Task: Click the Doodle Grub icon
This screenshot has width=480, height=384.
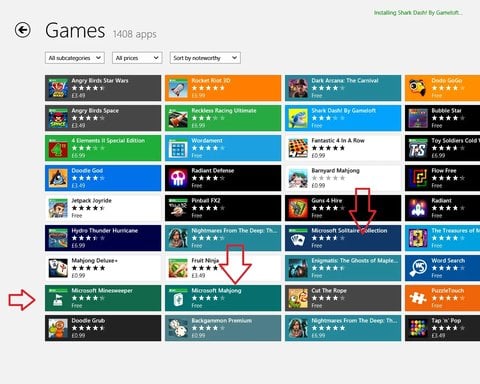Action: coord(58,328)
